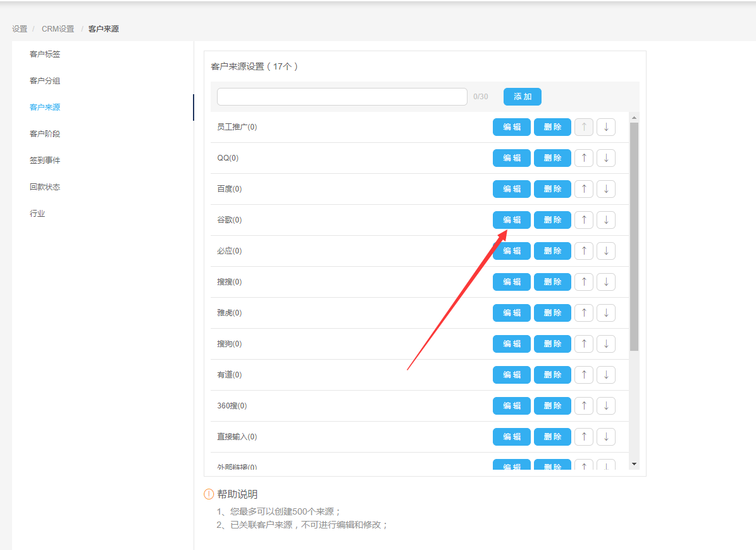The width and height of the screenshot is (756, 550).
Task: Move 360搜 source down one position
Action: click(606, 405)
